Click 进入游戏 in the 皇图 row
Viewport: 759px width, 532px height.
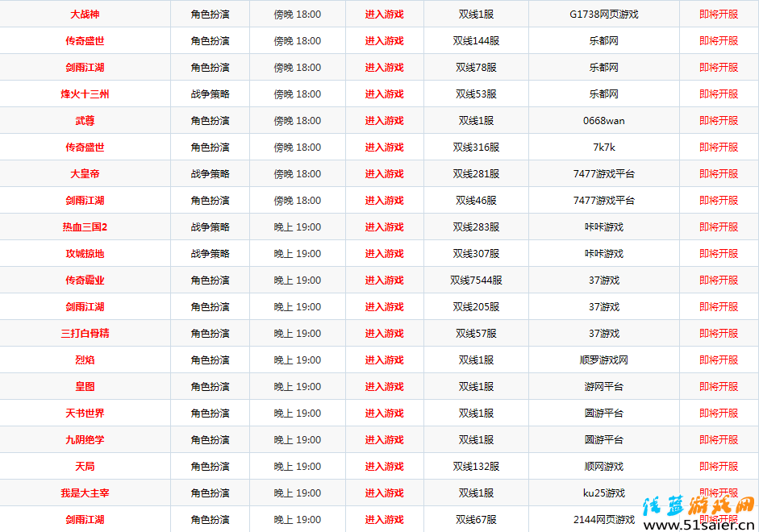click(385, 387)
